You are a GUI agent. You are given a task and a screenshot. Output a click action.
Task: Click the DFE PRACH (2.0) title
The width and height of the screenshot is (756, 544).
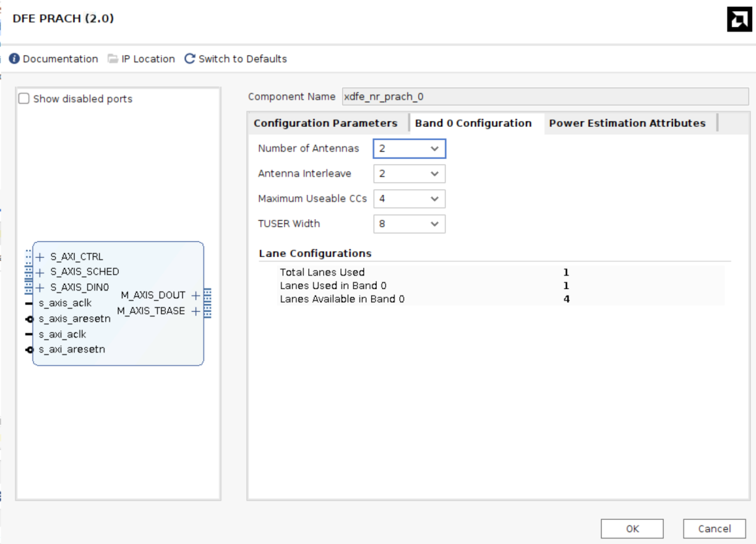click(63, 19)
